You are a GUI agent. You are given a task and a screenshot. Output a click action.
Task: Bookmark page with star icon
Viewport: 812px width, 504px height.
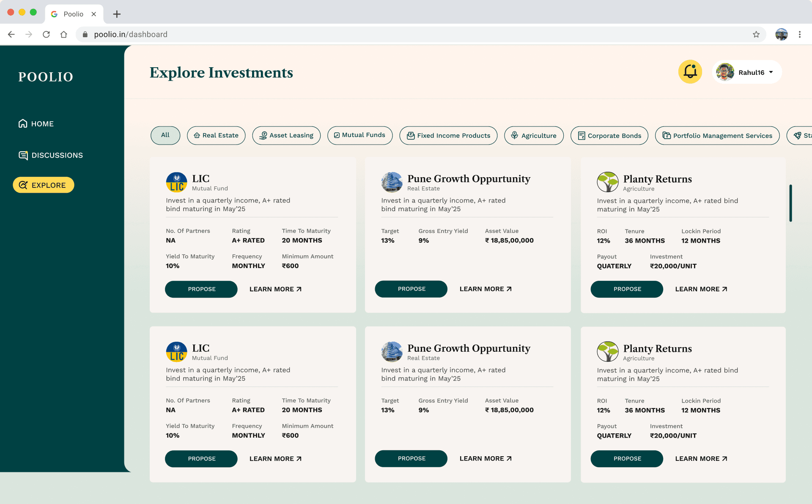click(756, 35)
